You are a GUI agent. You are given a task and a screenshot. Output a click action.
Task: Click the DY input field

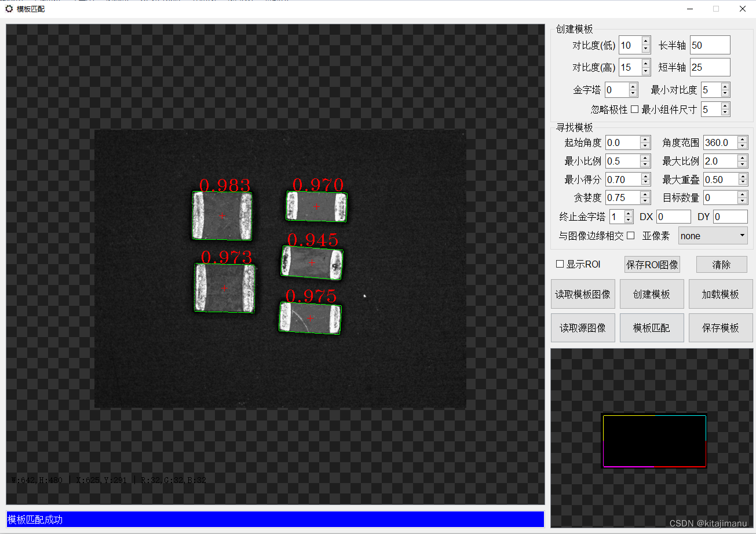[x=731, y=217]
